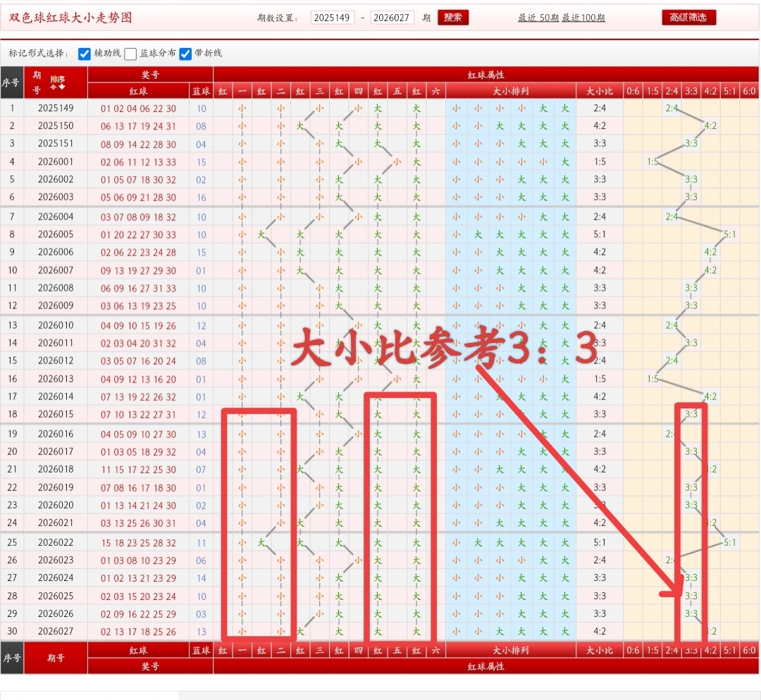Screen dimensions: 761x700
Task: Click the top 大小比 column header
Action: (600, 92)
